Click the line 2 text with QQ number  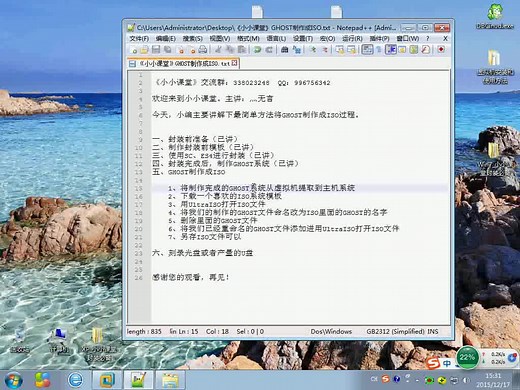[241, 82]
